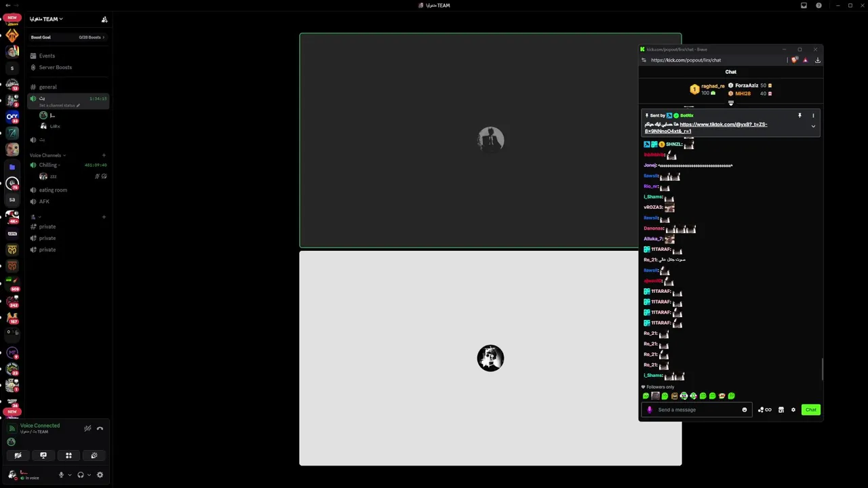Open the private text channel with hash icon
This screenshot has width=868, height=488.
[68, 226]
